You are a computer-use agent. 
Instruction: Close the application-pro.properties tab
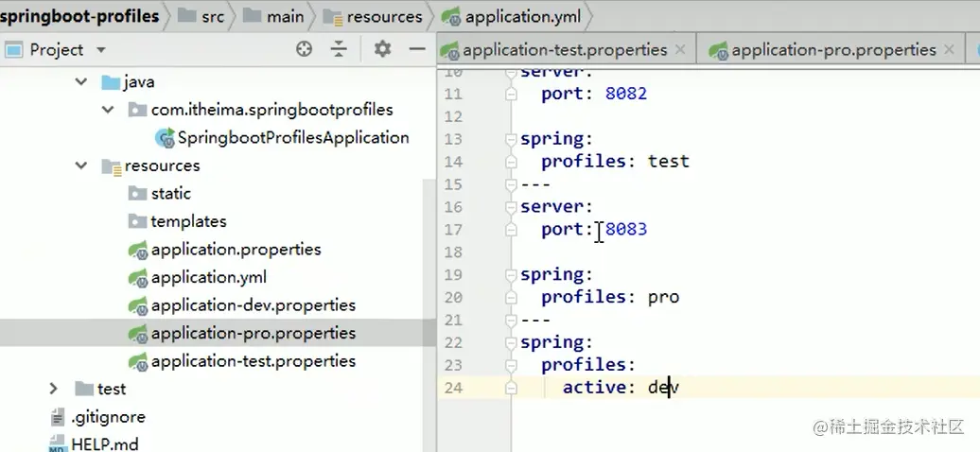[x=950, y=49]
